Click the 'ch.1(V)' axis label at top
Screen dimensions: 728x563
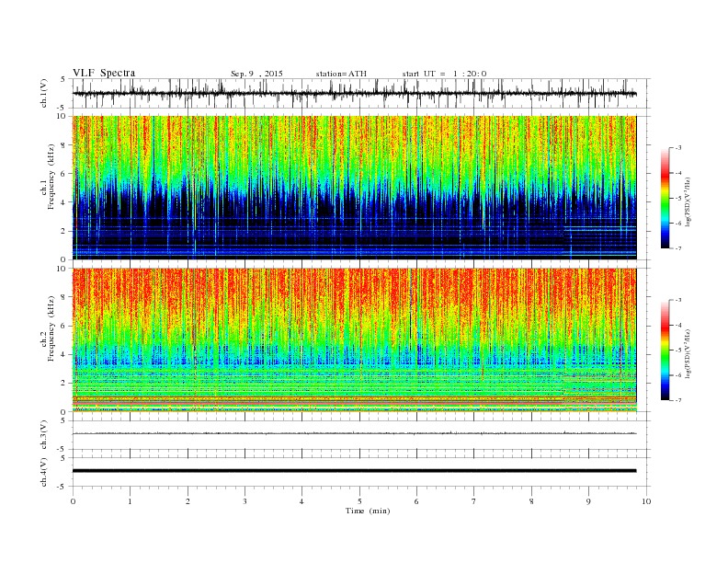[x=44, y=93]
